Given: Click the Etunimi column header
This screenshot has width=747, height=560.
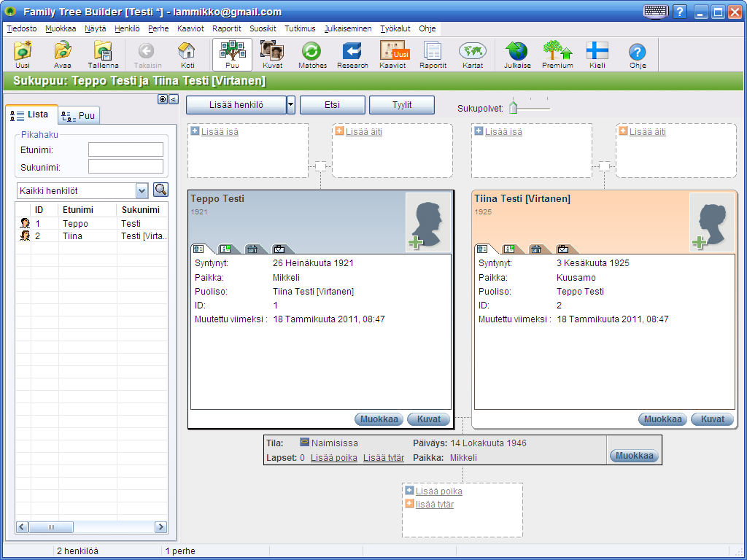Looking at the screenshot, I should tap(88, 209).
